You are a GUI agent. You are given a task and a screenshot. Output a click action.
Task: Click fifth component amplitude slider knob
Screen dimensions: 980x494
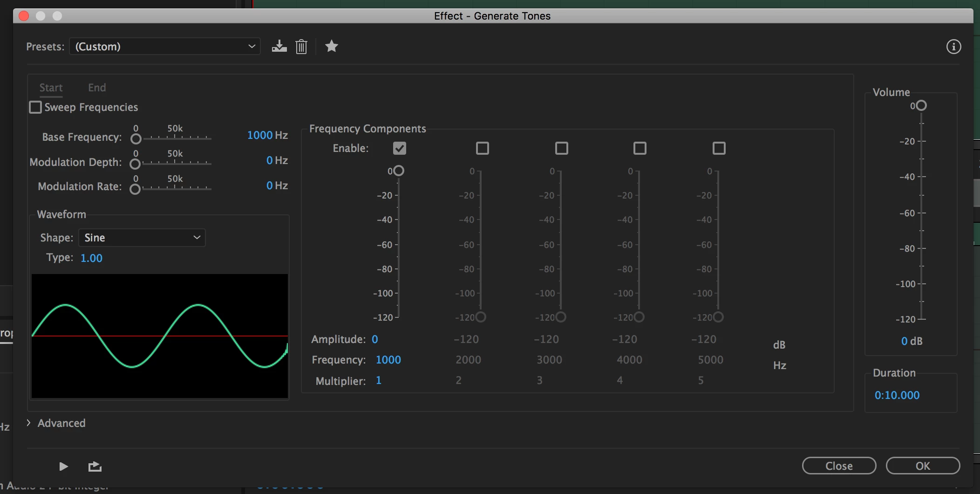[718, 317]
